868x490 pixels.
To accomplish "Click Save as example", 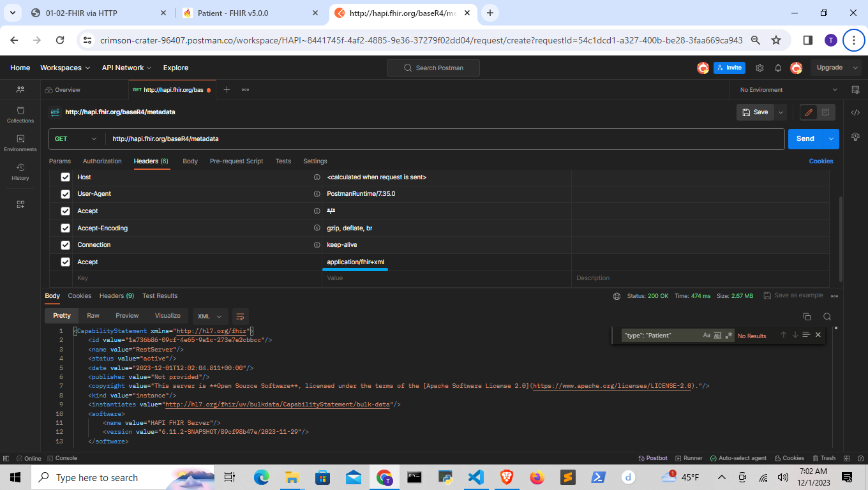I will pos(793,296).
